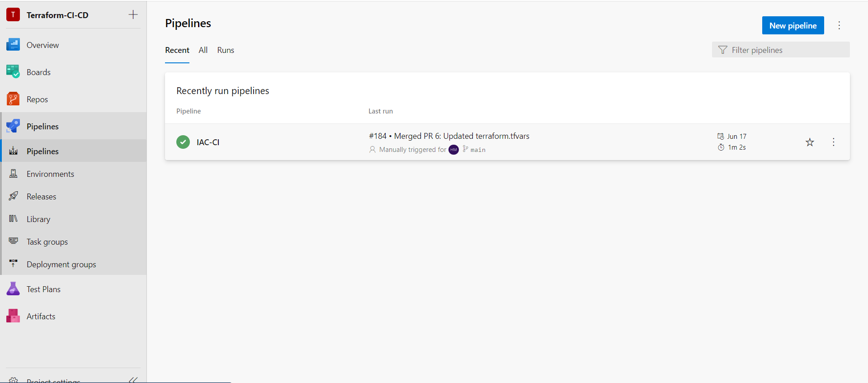Screen dimensions: 868x383
Task: Open Deployment groups
Action: click(x=61, y=264)
